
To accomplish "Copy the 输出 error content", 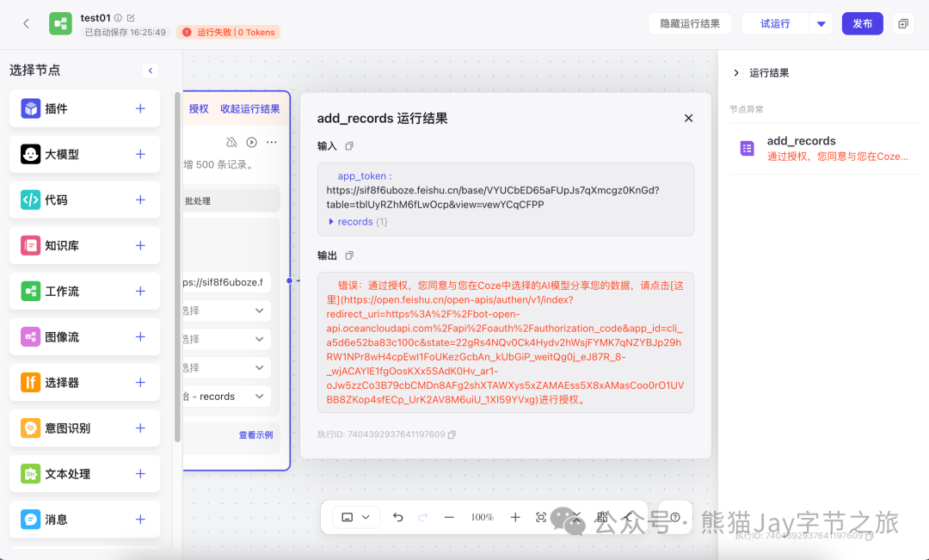I will coord(349,255).
